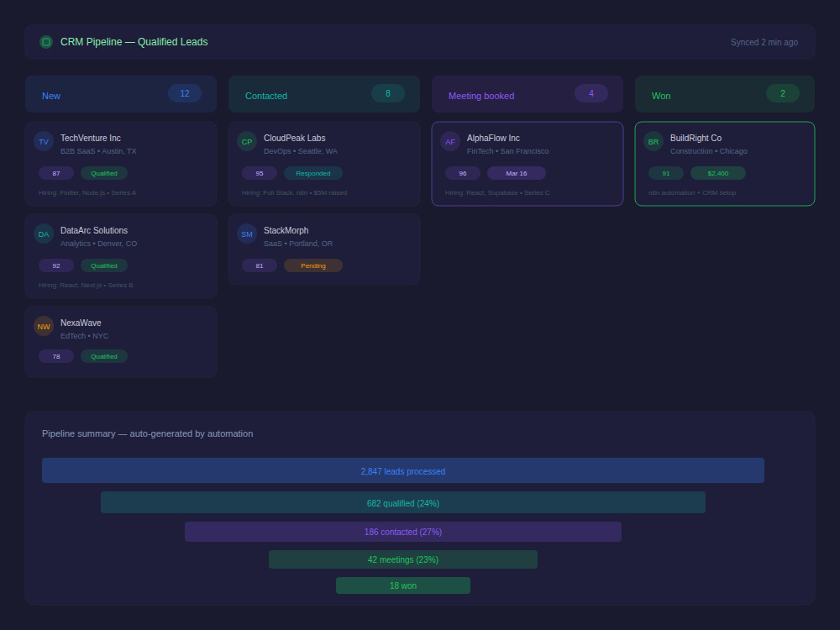Click the Responded tag on CloudPeak Labs

point(312,173)
